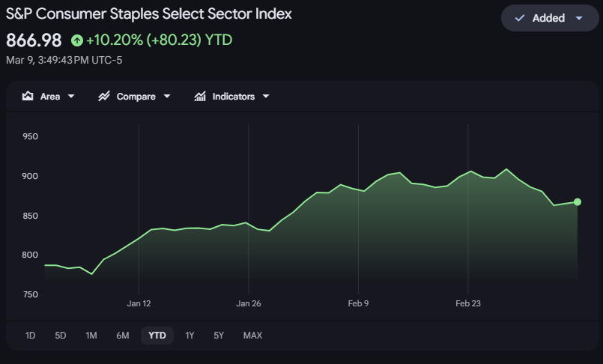Click the Compare lines icon
The width and height of the screenshot is (603, 364).
[x=104, y=97]
